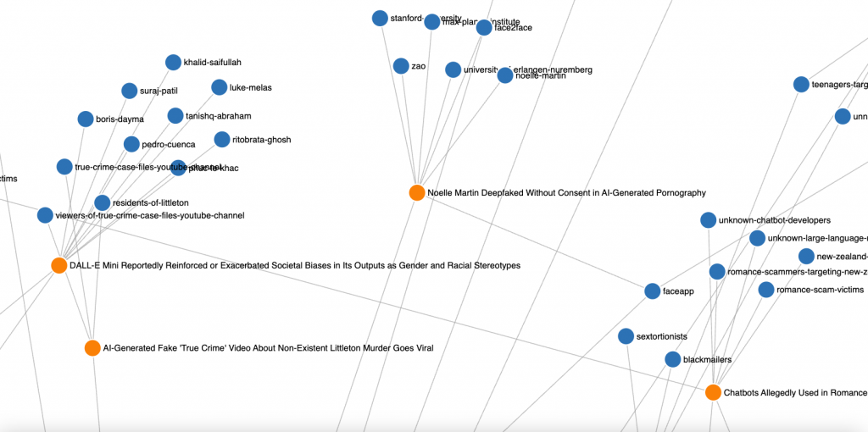This screenshot has height=432, width=868.
Task: Click the orange DALL-E Mini incident node
Action: click(x=59, y=266)
